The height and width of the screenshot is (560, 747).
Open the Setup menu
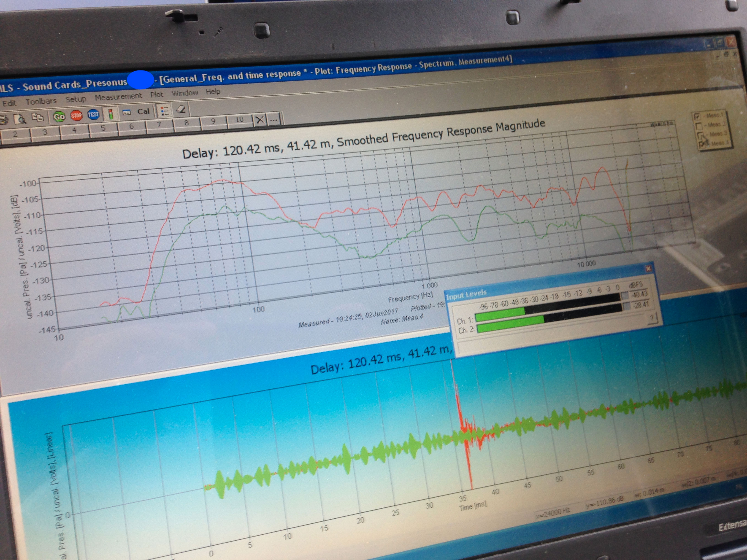point(76,99)
